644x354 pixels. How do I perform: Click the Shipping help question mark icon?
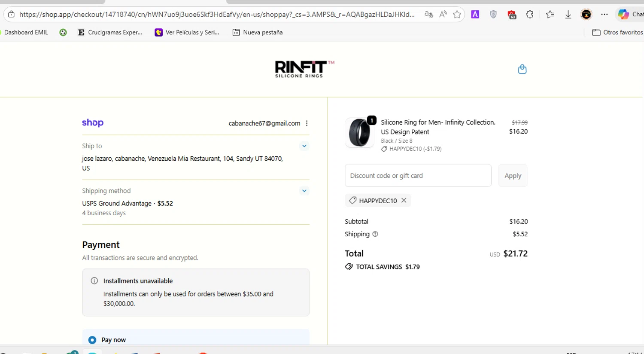coord(375,234)
